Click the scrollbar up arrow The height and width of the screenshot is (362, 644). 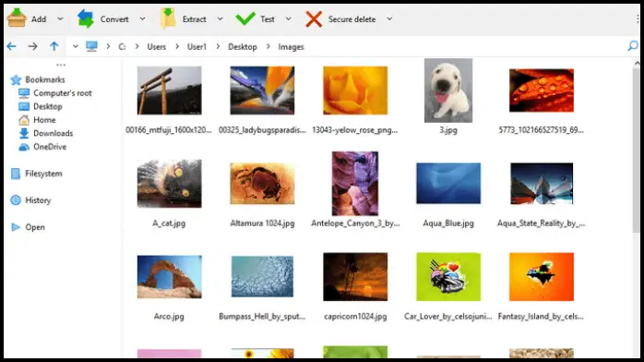[x=637, y=64]
